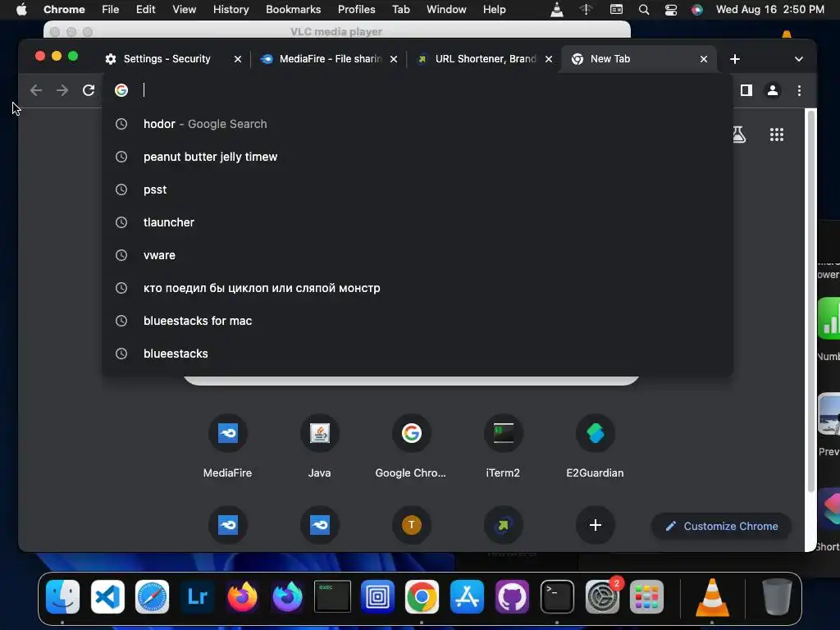Open the Apple menu

pos(21,10)
